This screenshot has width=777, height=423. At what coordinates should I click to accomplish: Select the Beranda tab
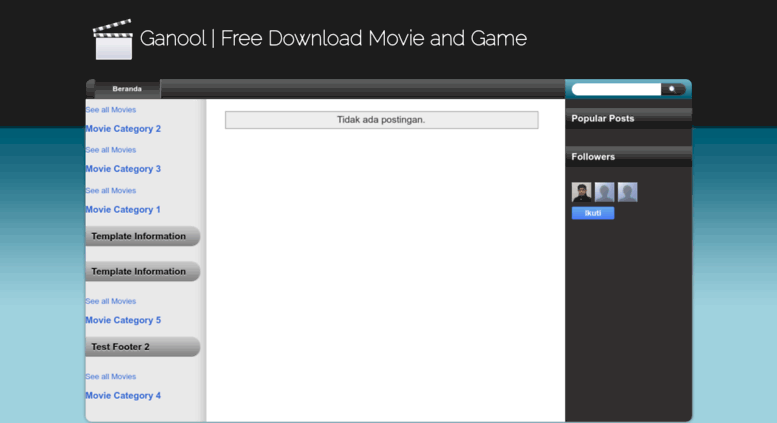pyautogui.click(x=127, y=89)
